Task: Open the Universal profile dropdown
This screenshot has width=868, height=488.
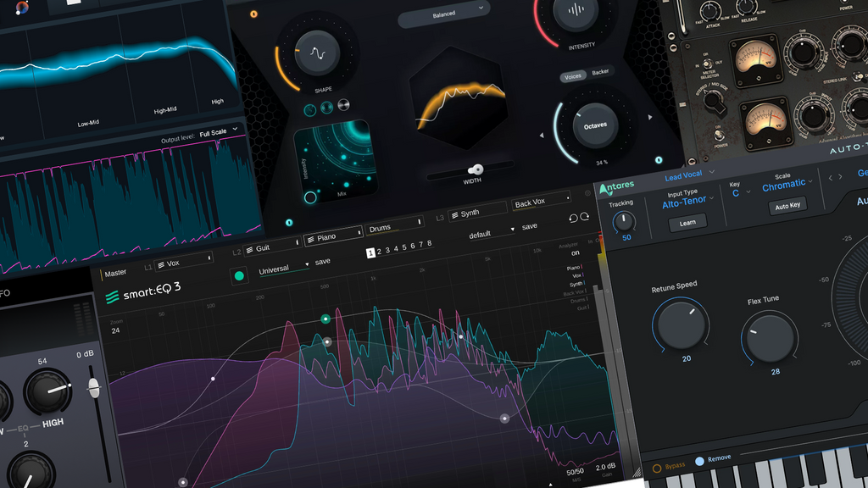Action: click(283, 269)
